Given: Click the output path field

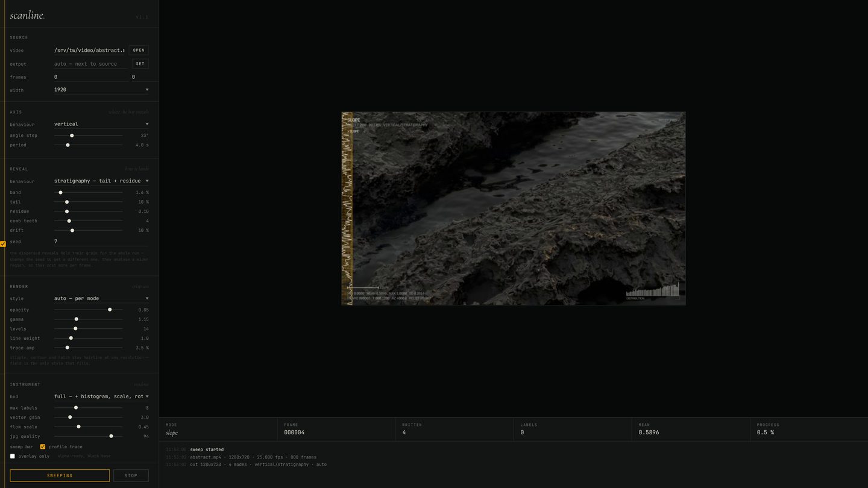Looking at the screenshot, I should click(91, 64).
